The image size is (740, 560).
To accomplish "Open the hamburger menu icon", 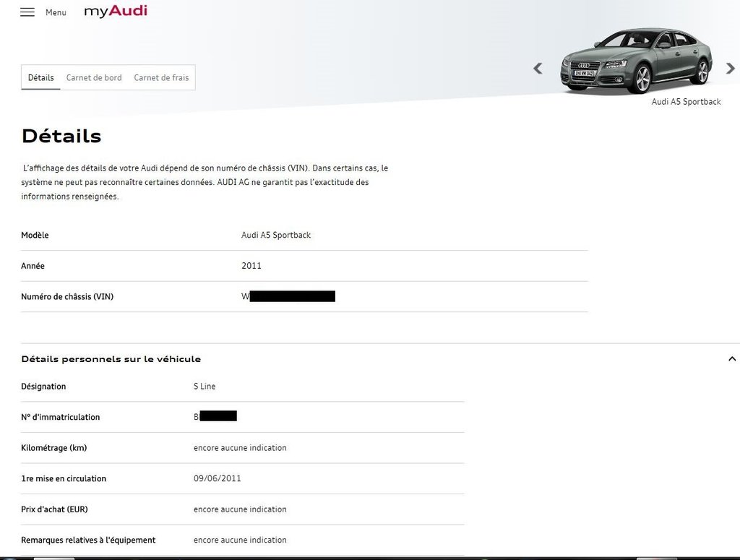I will (x=27, y=12).
